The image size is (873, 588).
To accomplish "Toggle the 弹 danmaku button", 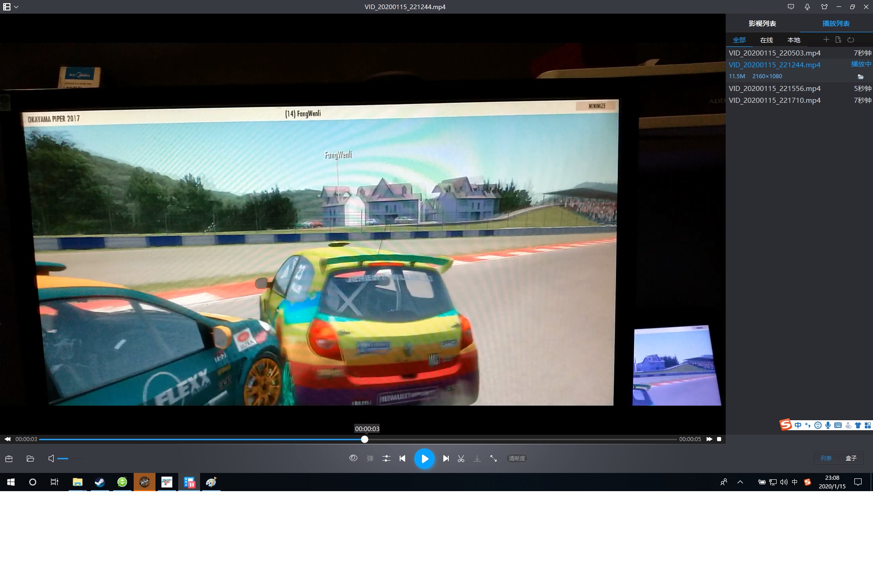I will (370, 458).
